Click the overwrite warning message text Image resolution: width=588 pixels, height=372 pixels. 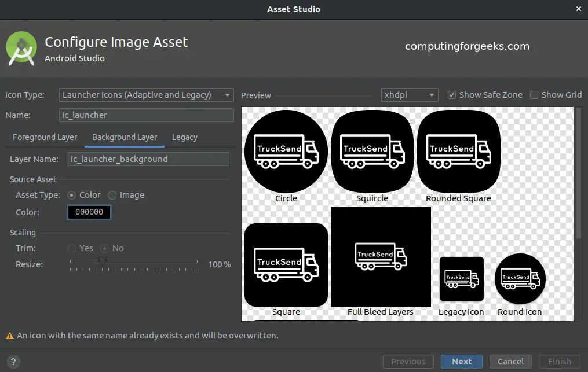click(147, 336)
